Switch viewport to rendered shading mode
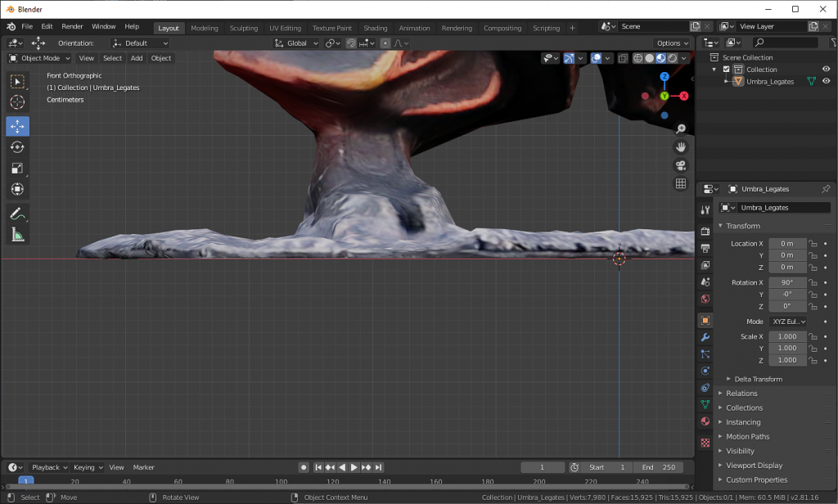 click(671, 58)
